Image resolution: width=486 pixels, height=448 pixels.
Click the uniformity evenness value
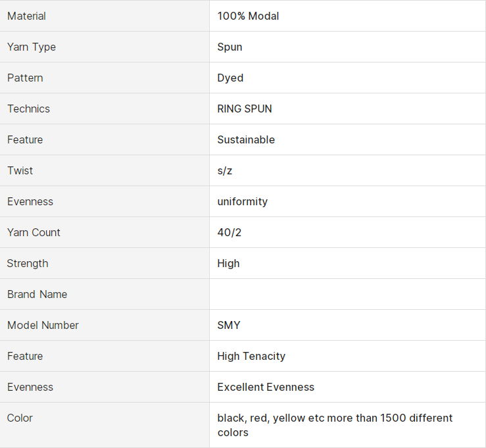pos(243,202)
